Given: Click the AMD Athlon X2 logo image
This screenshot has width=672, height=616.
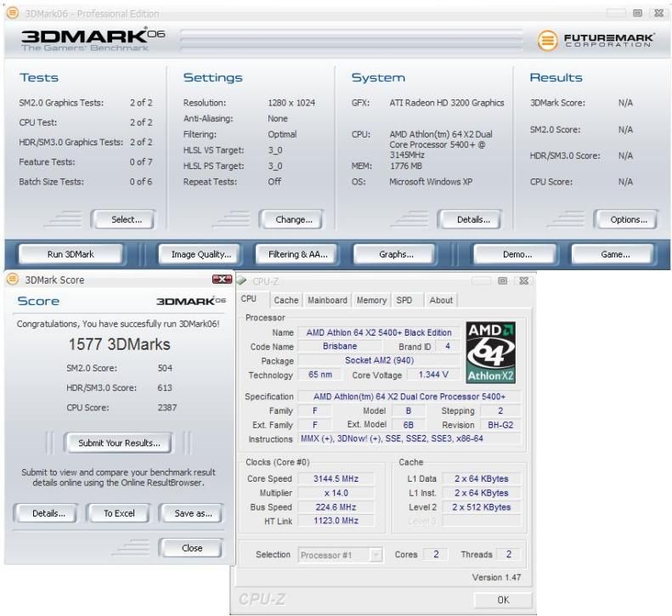Looking at the screenshot, I should click(x=491, y=353).
